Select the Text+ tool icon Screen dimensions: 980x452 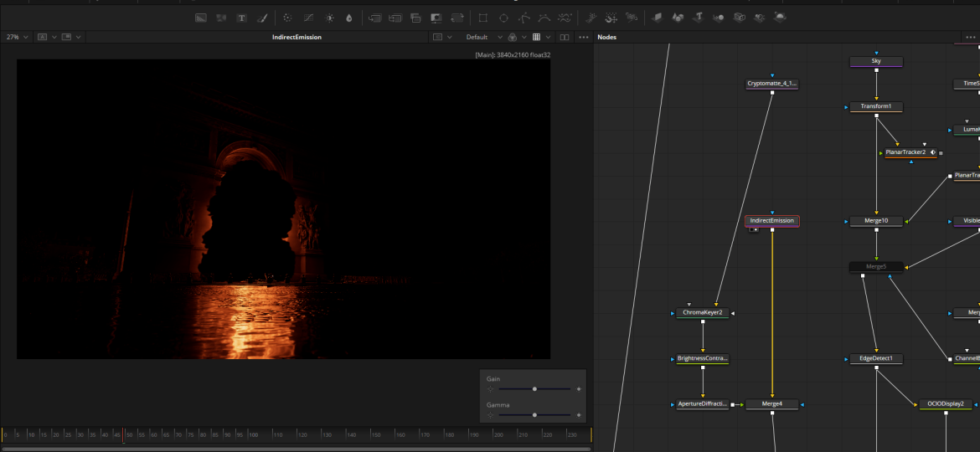[242, 18]
